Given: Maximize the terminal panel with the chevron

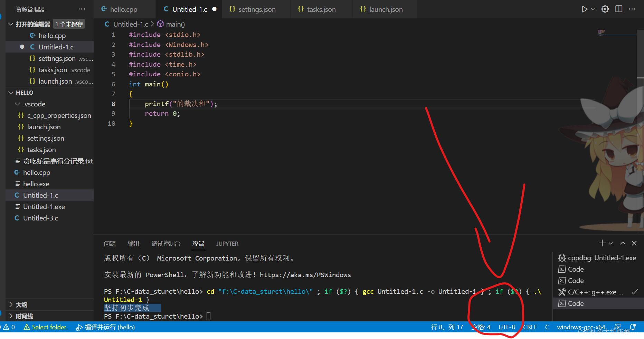Looking at the screenshot, I should tap(622, 243).
